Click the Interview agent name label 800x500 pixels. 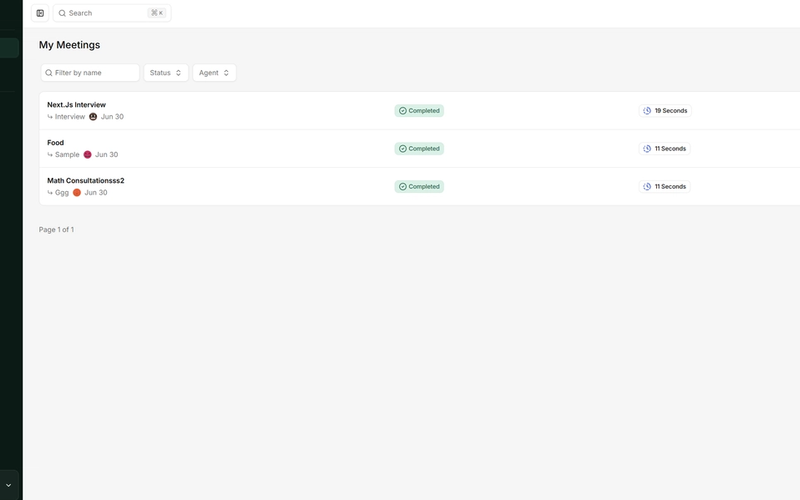[70, 117]
